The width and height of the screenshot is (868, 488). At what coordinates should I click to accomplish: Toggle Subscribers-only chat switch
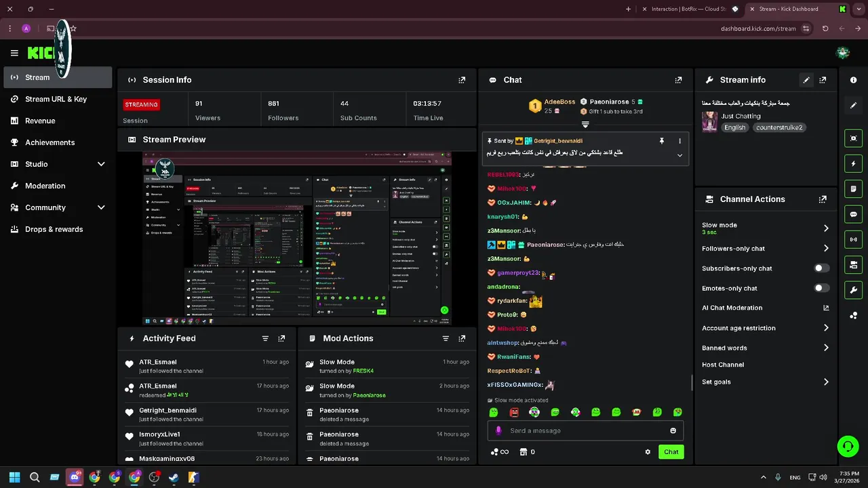[x=821, y=268]
